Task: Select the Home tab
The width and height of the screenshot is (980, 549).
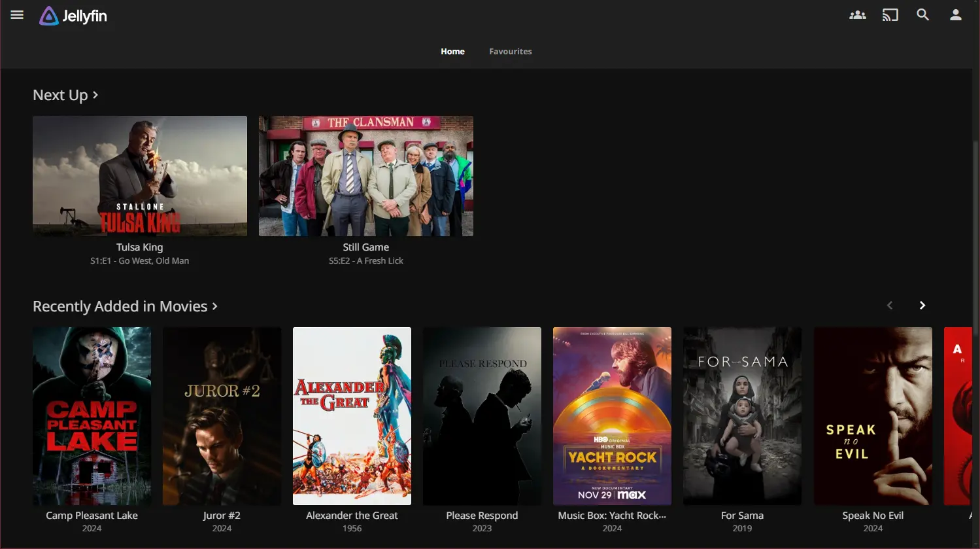Action: [x=452, y=51]
